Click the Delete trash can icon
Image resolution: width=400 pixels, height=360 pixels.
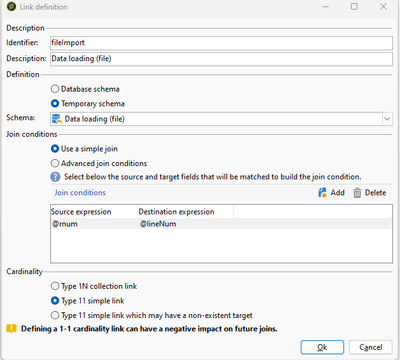point(357,193)
